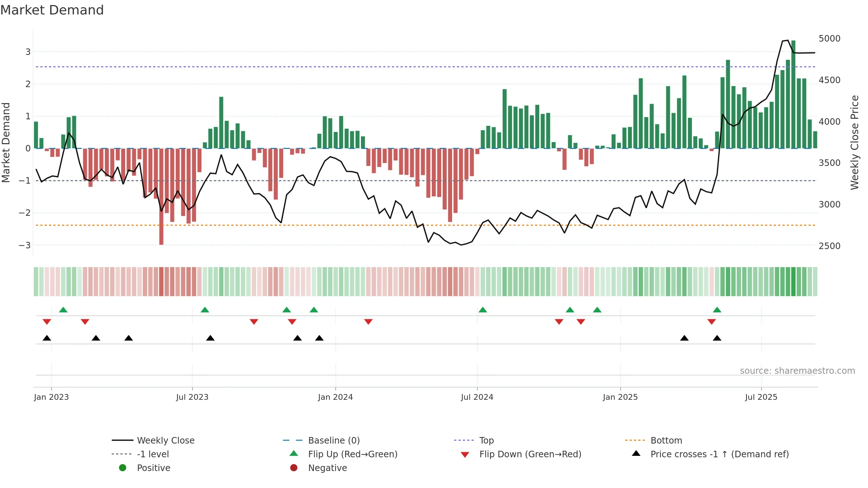Viewport: 868px width, 488px height.
Task: Click green Flip Up triangle in legend
Action: 294,453
